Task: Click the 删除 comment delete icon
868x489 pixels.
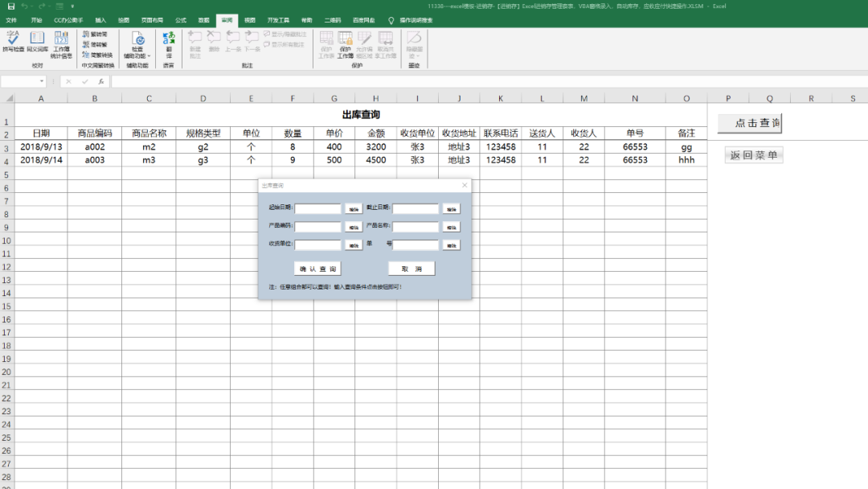Action: pyautogui.click(x=214, y=42)
